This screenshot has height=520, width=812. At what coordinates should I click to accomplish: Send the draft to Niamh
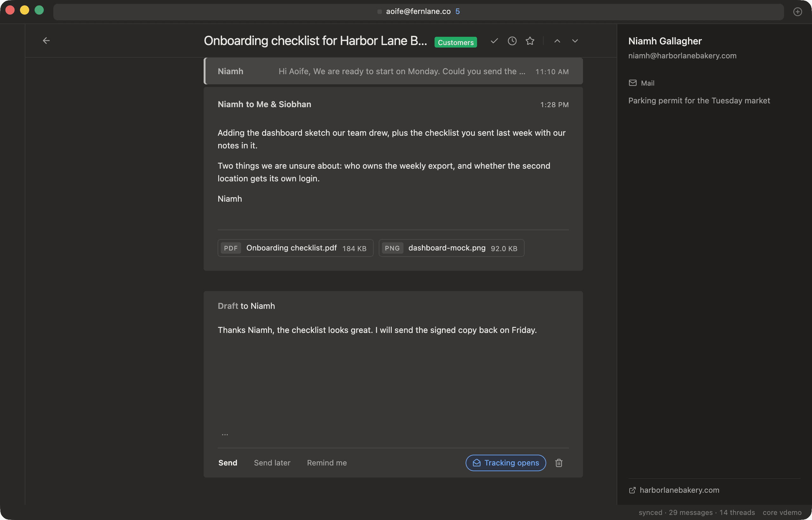[x=228, y=463]
